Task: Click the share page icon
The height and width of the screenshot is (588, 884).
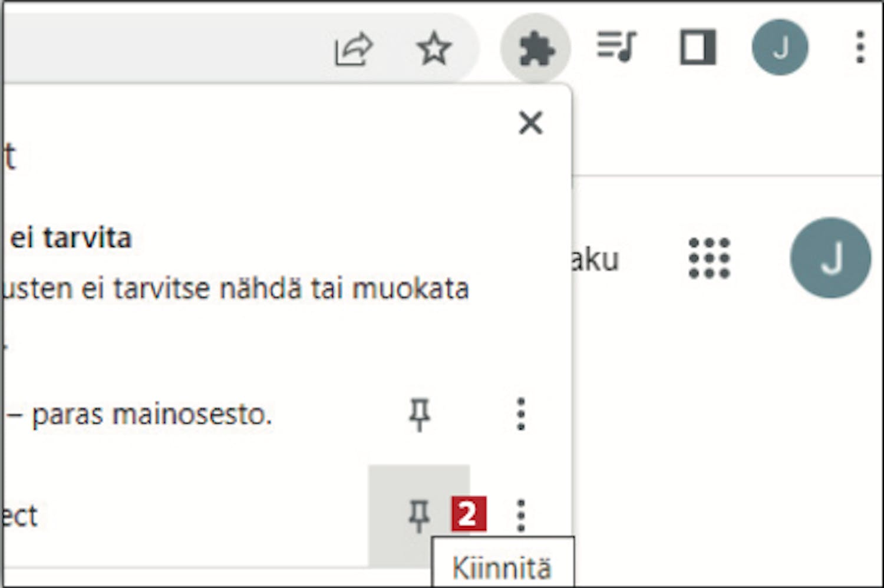Action: point(353,49)
